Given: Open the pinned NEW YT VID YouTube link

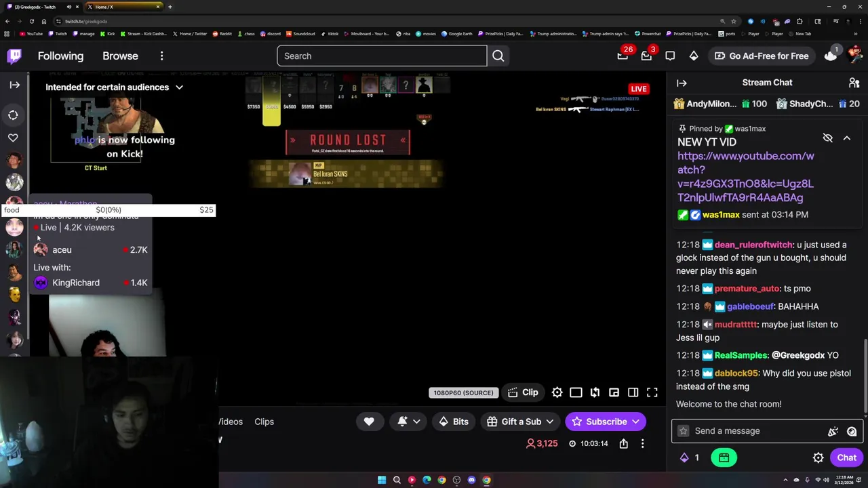Looking at the screenshot, I should coord(745,177).
